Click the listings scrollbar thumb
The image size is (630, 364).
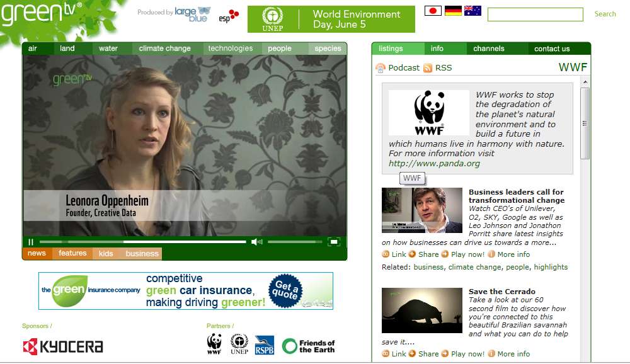pyautogui.click(x=585, y=123)
